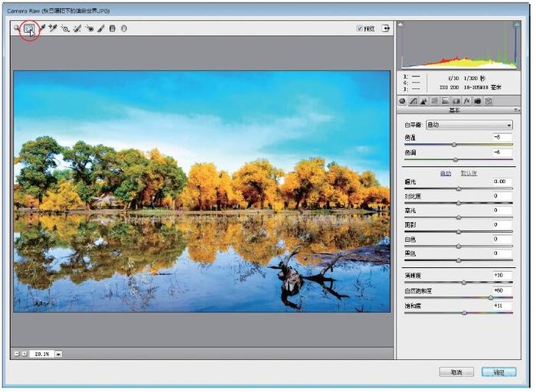Toggle the 预览 preview checkbox
Viewport: 536px width, 392px height.
coord(360,28)
